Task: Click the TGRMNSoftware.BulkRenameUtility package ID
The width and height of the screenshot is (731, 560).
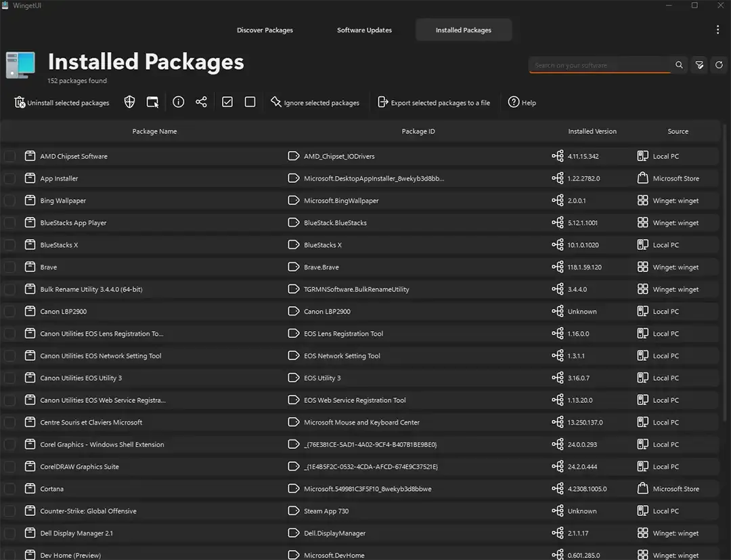Action: 356,289
